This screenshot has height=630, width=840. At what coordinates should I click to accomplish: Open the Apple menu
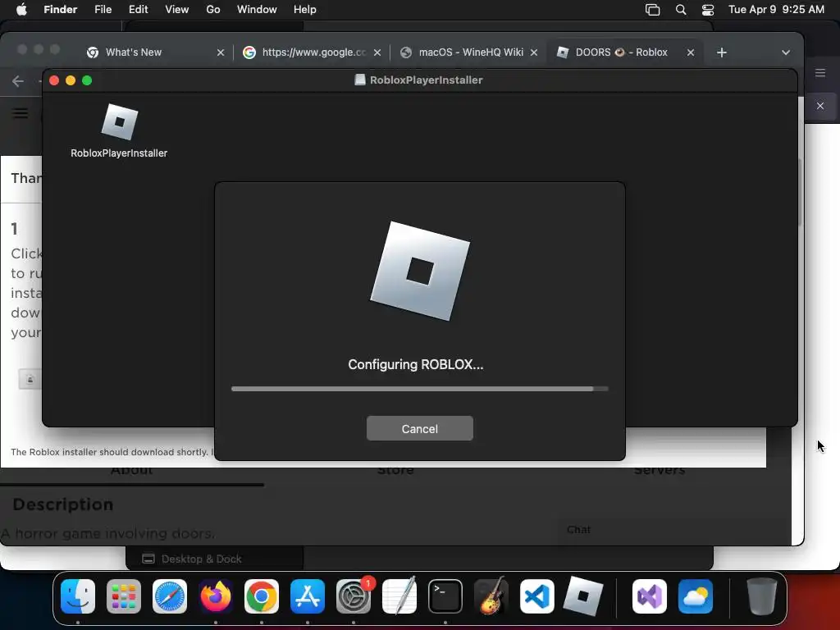21,9
